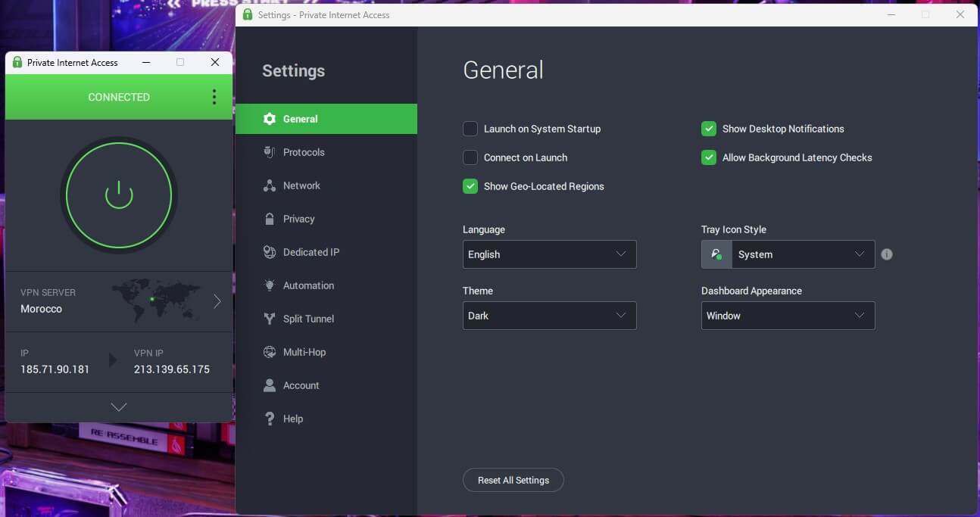Click the Morocco VPN server name
This screenshot has height=517, width=980.
tap(42, 309)
